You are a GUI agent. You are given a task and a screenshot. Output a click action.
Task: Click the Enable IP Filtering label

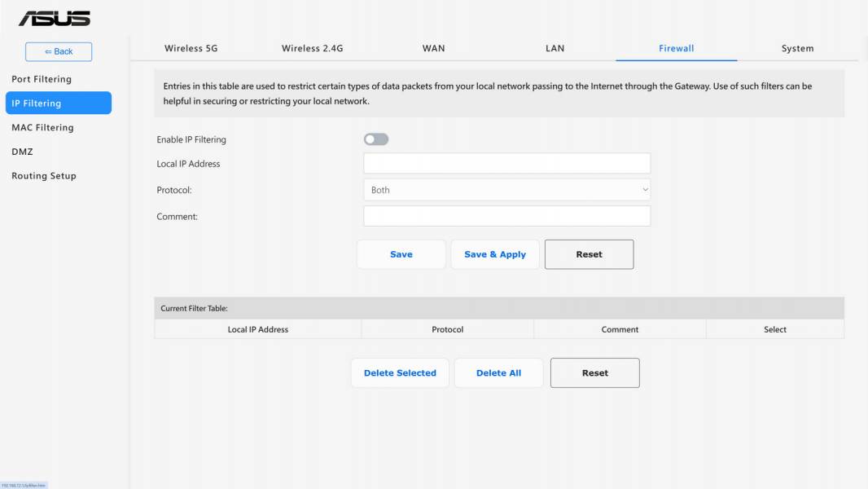click(x=191, y=139)
